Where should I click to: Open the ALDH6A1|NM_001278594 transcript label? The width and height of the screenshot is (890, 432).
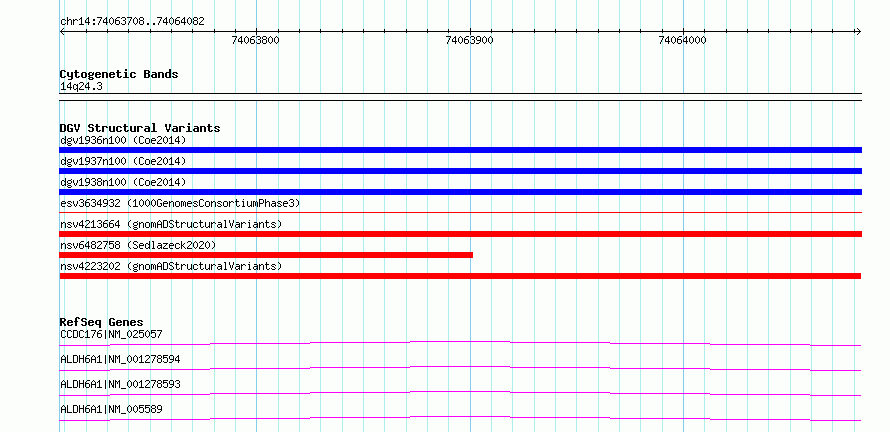coord(120,359)
